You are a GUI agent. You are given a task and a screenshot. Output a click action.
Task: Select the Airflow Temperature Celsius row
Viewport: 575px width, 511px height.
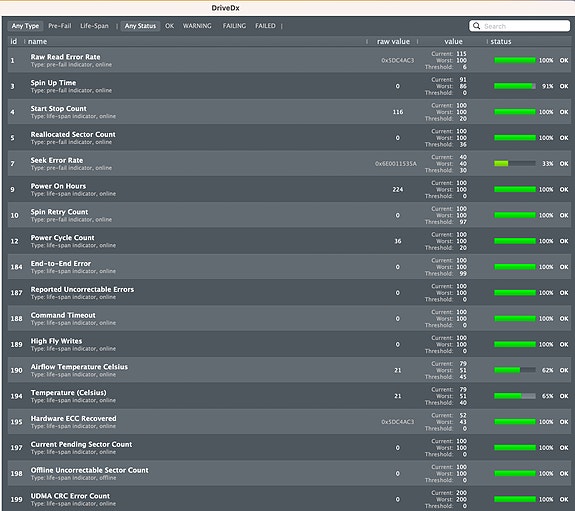pos(289,370)
